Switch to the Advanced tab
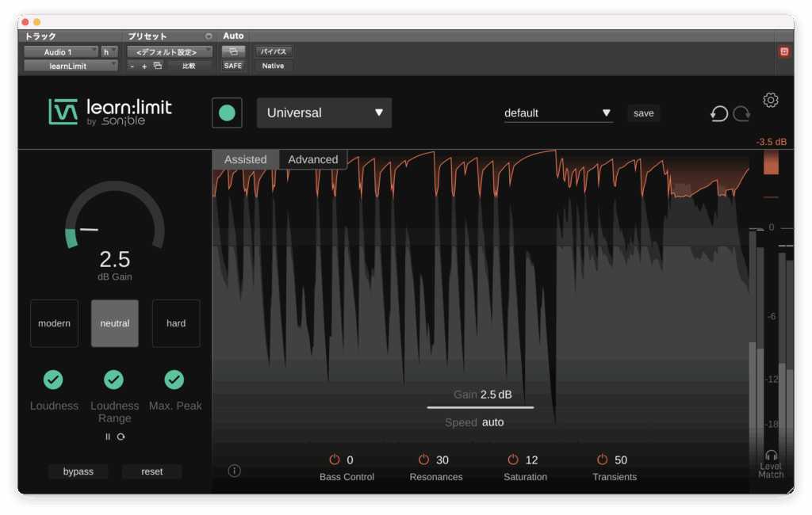Screen dimensions: 812x515 point(312,159)
